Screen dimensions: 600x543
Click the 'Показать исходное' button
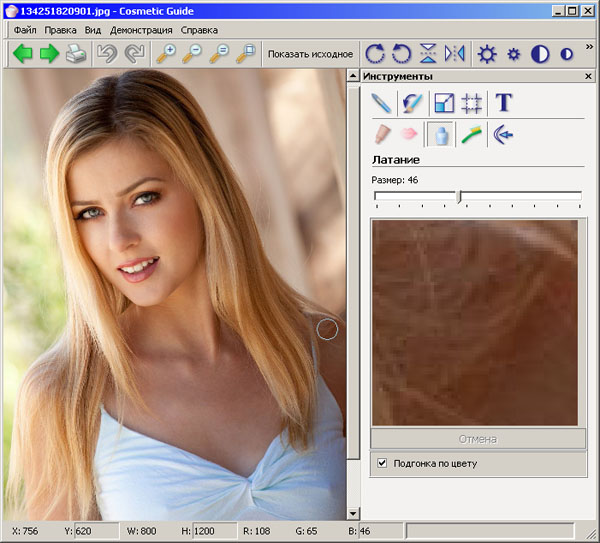(x=310, y=54)
